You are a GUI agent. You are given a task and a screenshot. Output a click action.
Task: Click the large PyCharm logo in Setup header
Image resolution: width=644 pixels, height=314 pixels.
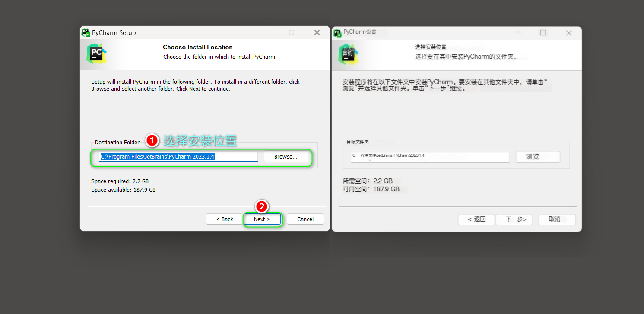[96, 54]
